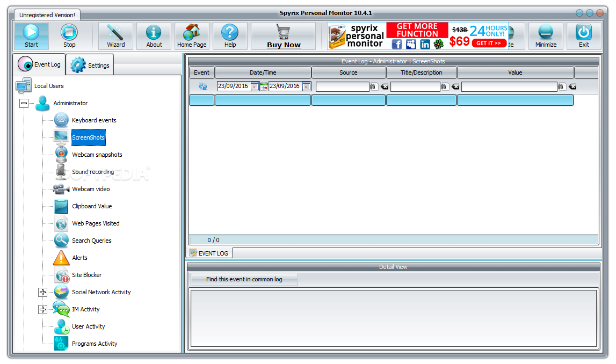The height and width of the screenshot is (364, 616).
Task: Click the ICQ flower icon in the banner
Action: (439, 44)
